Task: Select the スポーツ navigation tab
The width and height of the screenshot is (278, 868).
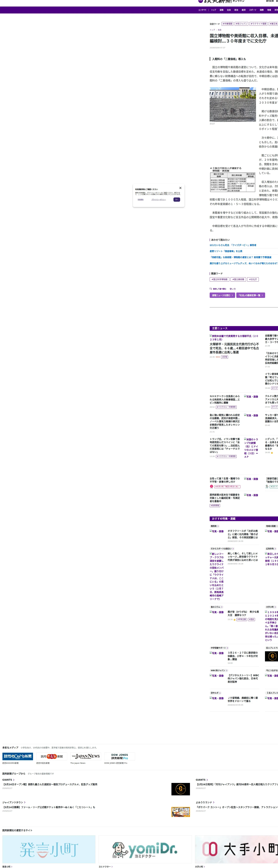Action: pos(252,10)
